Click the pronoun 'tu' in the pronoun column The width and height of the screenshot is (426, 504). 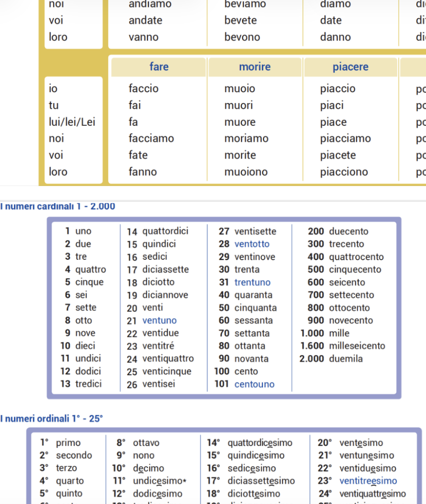[54, 105]
